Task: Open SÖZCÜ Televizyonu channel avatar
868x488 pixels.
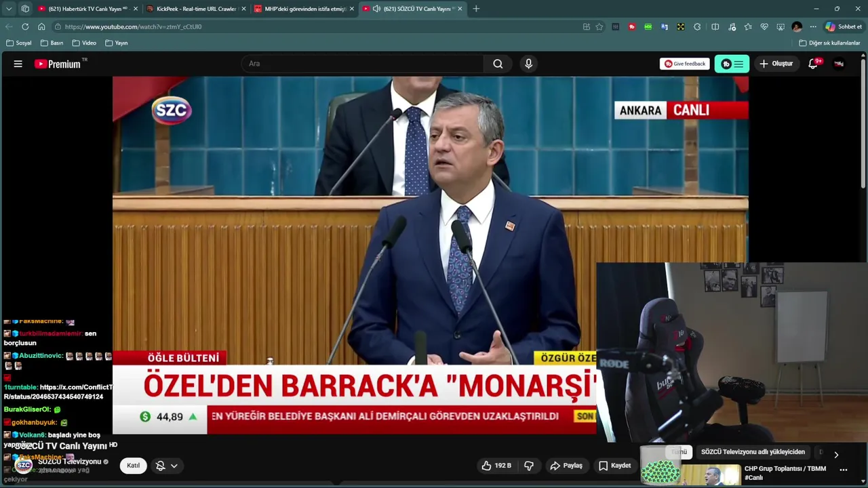Action: pos(24,466)
